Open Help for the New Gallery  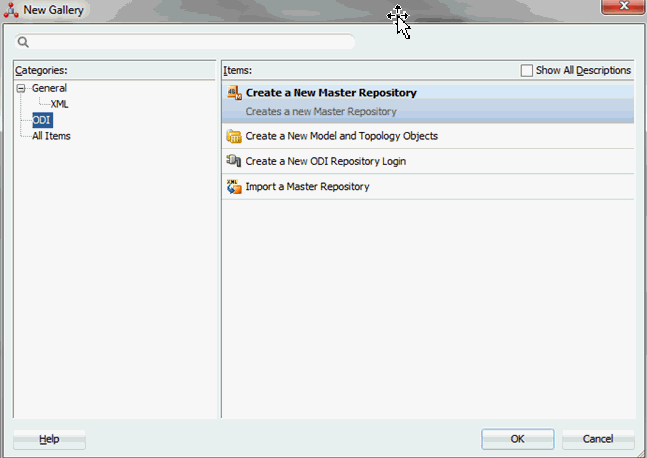(49, 439)
